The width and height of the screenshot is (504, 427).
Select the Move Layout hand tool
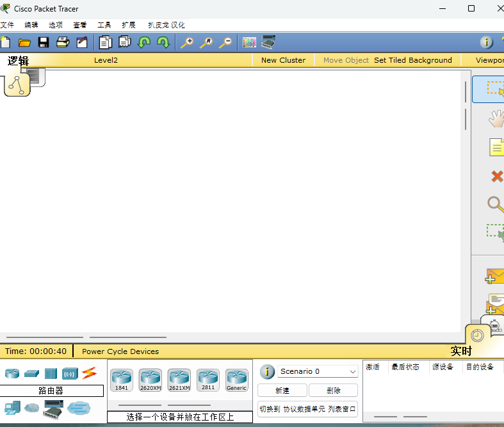pos(496,119)
